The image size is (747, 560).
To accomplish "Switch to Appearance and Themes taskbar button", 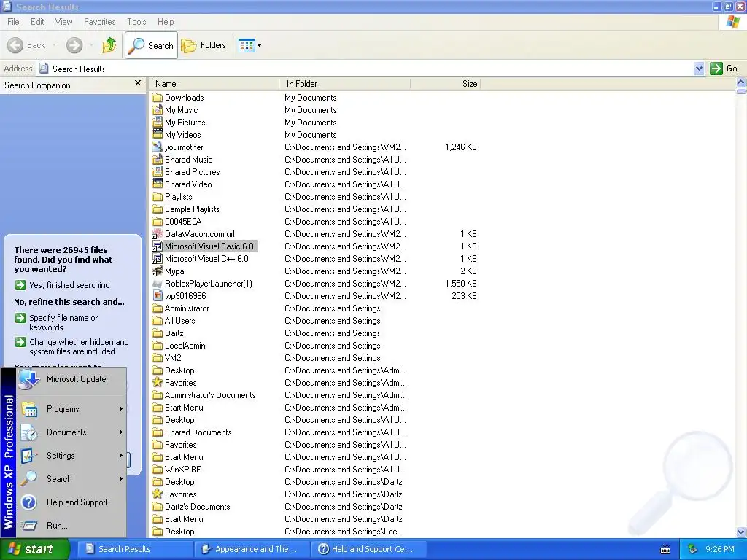I will (x=252, y=549).
